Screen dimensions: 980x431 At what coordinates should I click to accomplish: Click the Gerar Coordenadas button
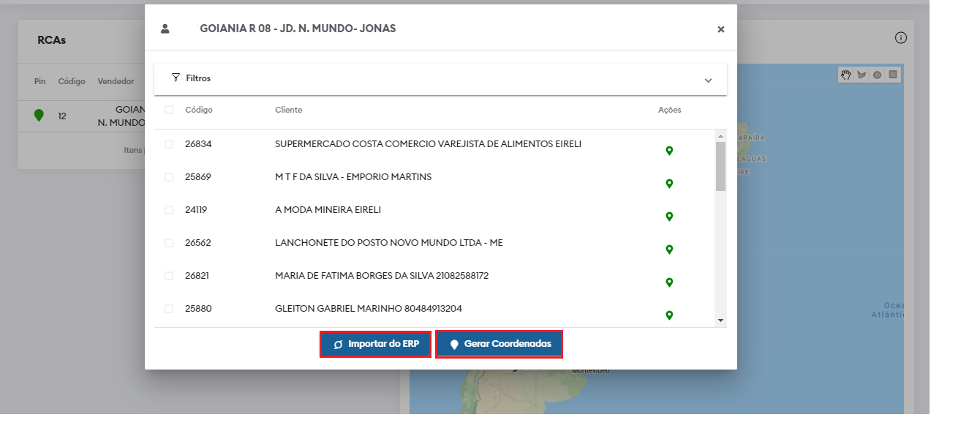[x=499, y=344]
